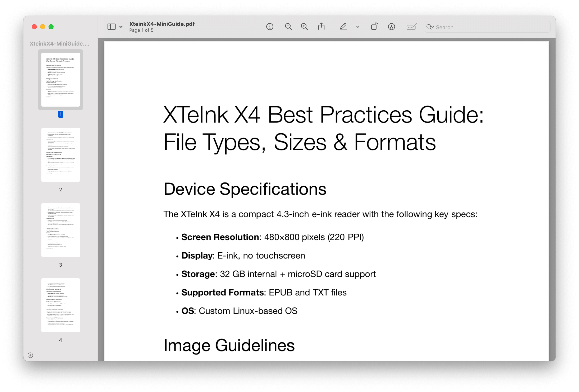Rotate the page with Rotate icon
579x392 pixels.
374,26
